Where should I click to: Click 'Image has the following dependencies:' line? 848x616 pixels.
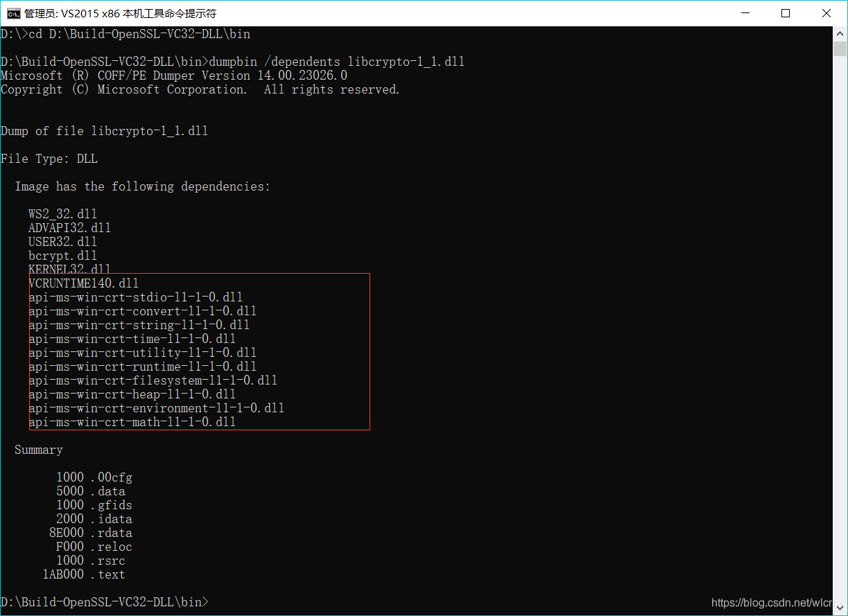[143, 186]
